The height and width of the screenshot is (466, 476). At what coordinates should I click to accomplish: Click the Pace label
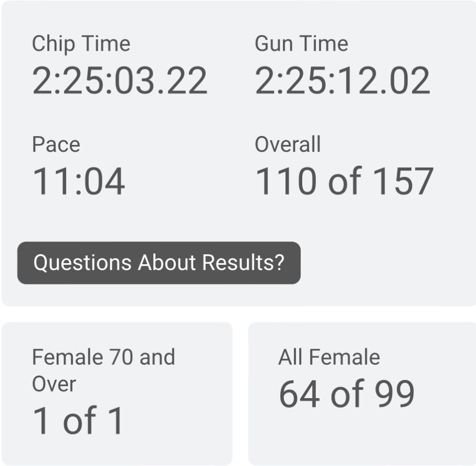(x=56, y=144)
